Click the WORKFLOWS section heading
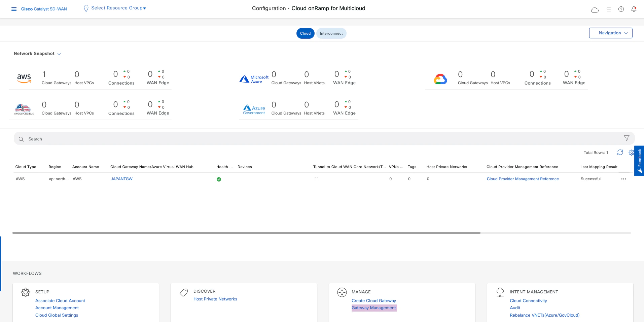This screenshot has height=322, width=644. tap(27, 273)
